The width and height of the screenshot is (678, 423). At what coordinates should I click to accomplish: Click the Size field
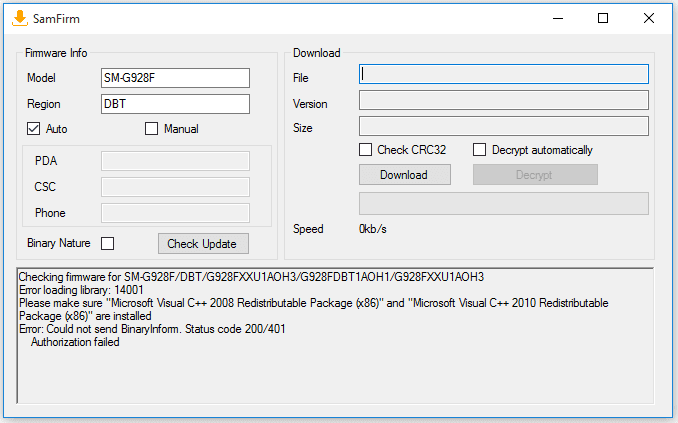[x=504, y=126]
